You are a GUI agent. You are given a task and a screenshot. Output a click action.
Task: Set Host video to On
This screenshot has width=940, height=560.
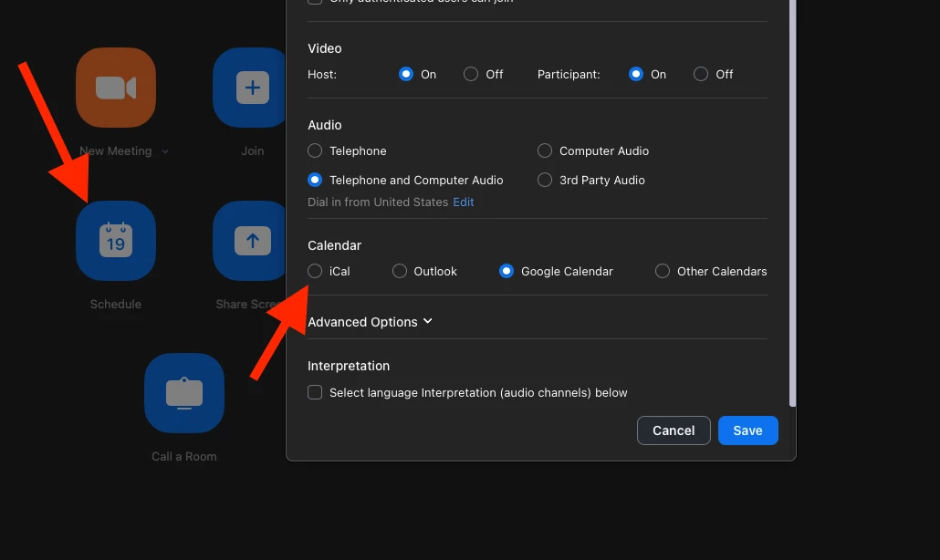406,74
